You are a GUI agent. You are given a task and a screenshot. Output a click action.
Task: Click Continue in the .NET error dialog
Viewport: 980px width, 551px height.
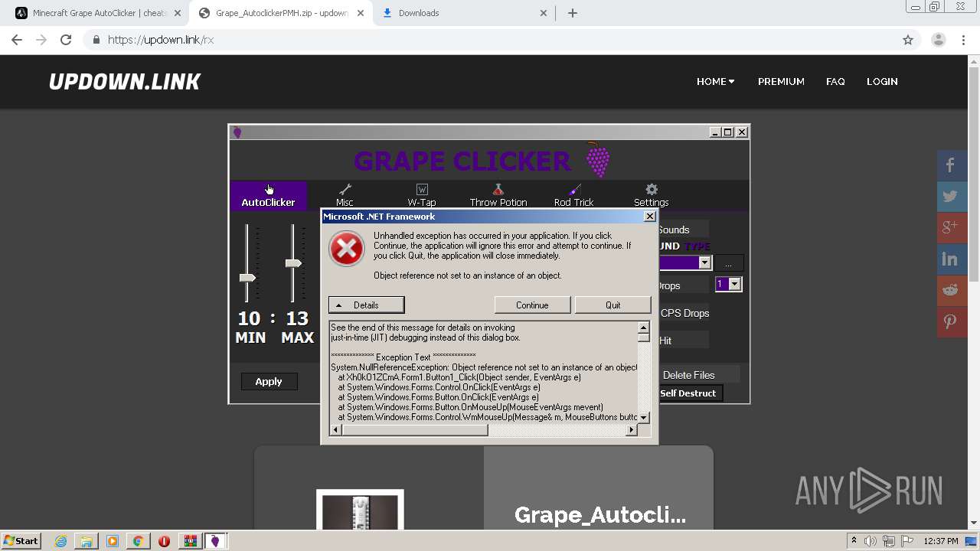tap(532, 305)
